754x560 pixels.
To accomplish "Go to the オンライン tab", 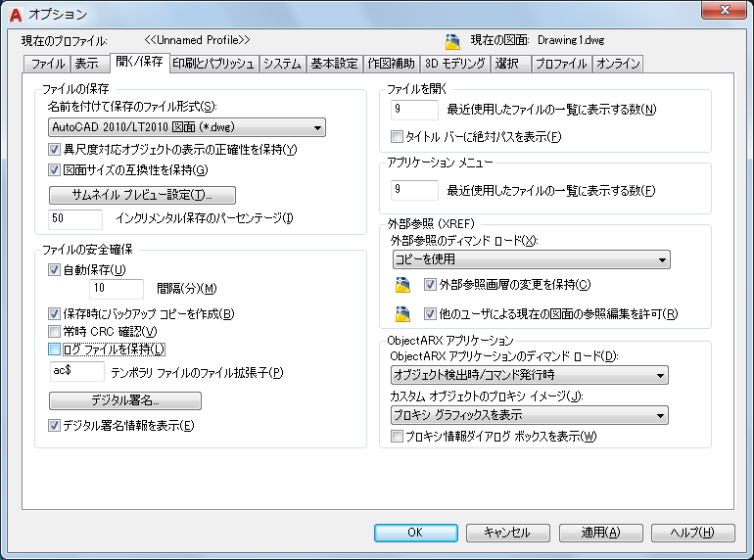I will click(618, 64).
